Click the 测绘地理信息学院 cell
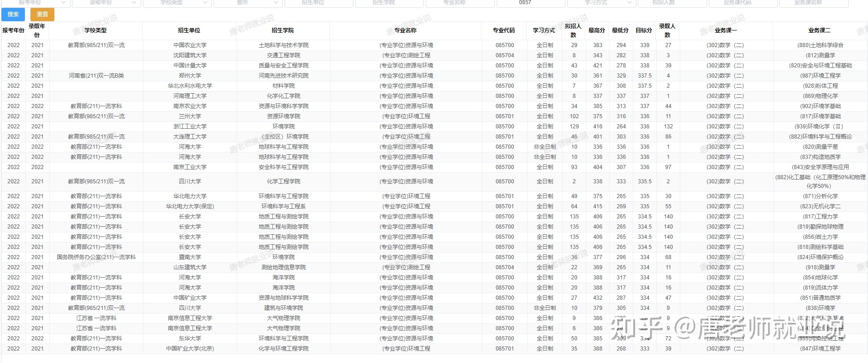868x363 pixels. (x=283, y=267)
